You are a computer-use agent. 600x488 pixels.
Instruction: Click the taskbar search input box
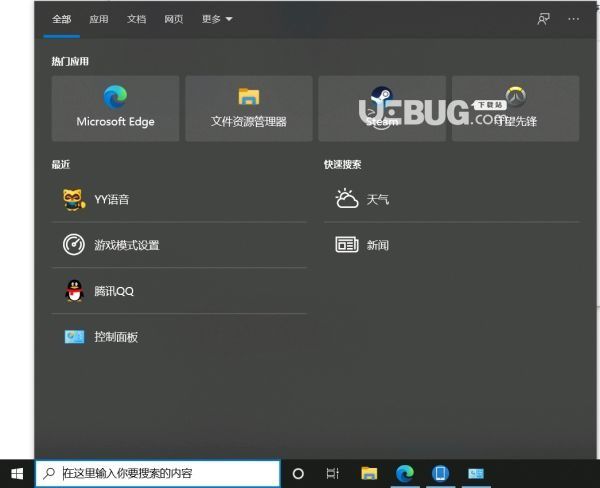click(x=158, y=473)
